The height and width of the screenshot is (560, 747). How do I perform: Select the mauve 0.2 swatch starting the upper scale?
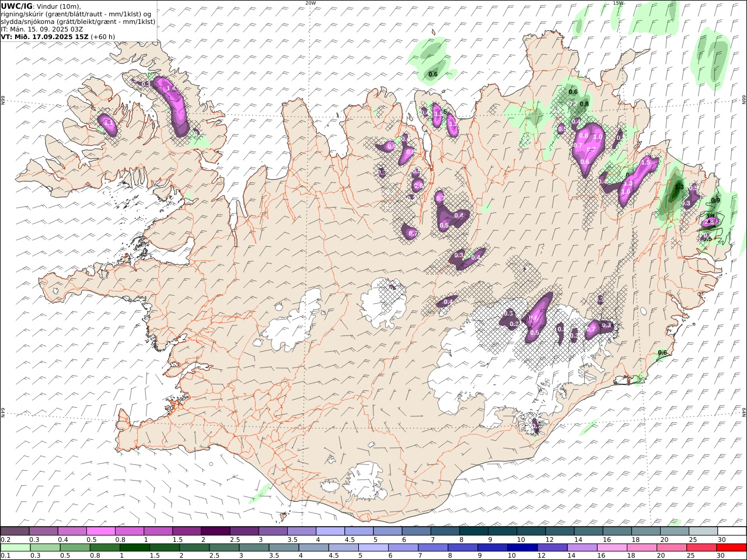coord(15,531)
